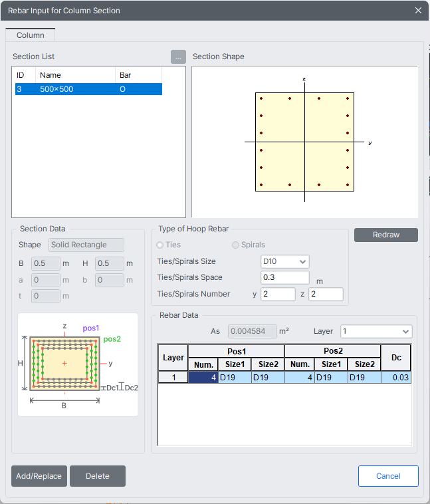Open the Layer dropdown in Rebar Data

376,331
